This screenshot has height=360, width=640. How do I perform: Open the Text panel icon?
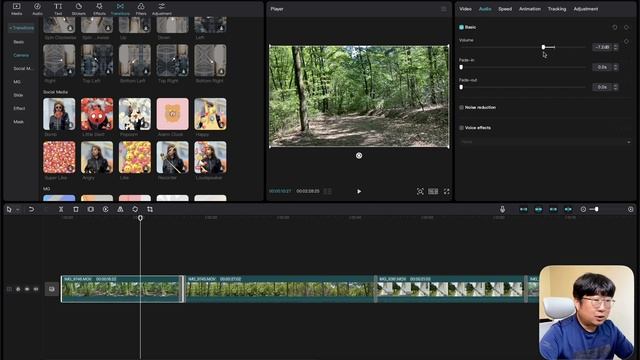click(x=58, y=9)
